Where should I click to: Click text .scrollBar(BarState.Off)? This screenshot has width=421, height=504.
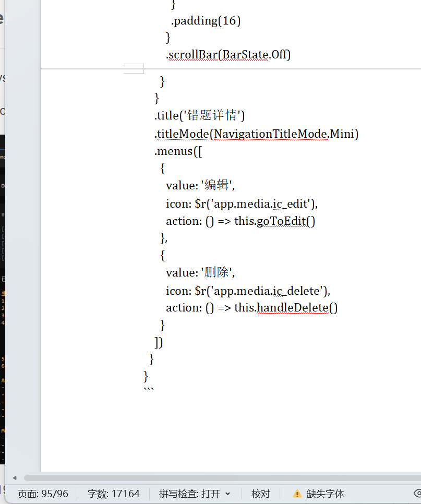tap(228, 55)
